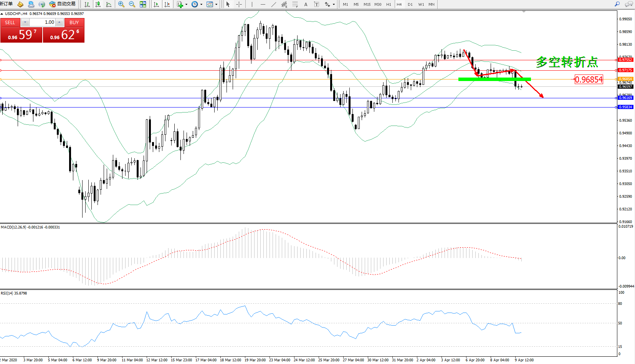Zoom in on the chart

click(x=121, y=4)
